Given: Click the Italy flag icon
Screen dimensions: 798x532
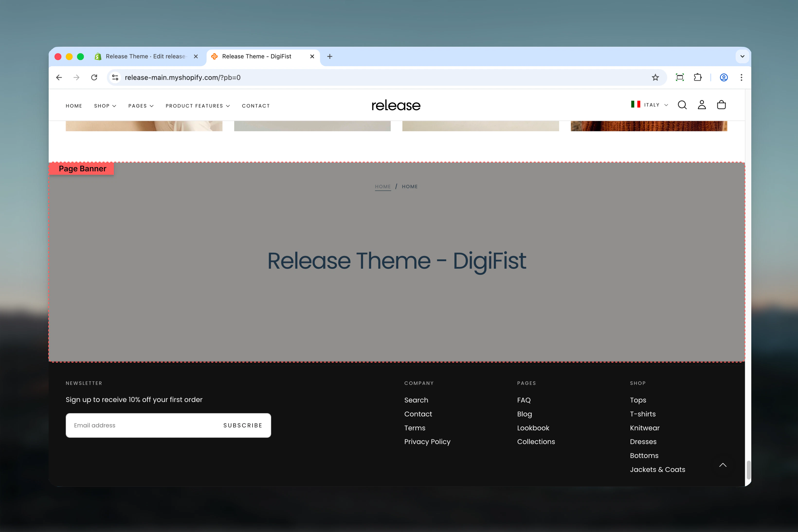Looking at the screenshot, I should (x=635, y=104).
